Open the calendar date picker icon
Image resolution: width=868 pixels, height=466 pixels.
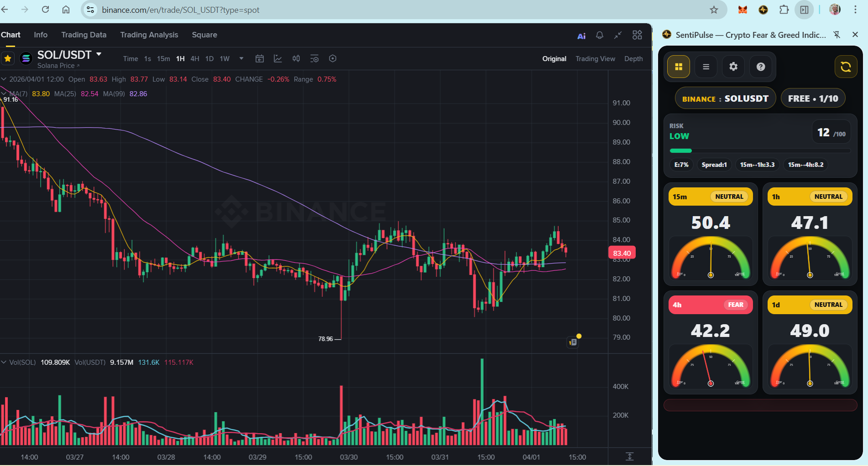click(x=260, y=58)
